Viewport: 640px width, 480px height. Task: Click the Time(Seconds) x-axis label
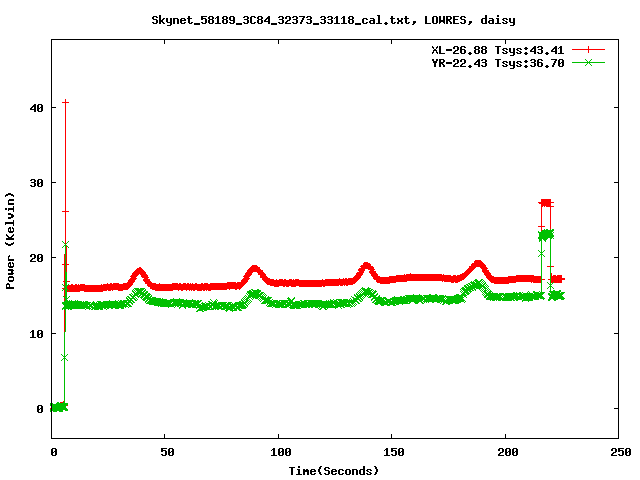[x=334, y=471]
